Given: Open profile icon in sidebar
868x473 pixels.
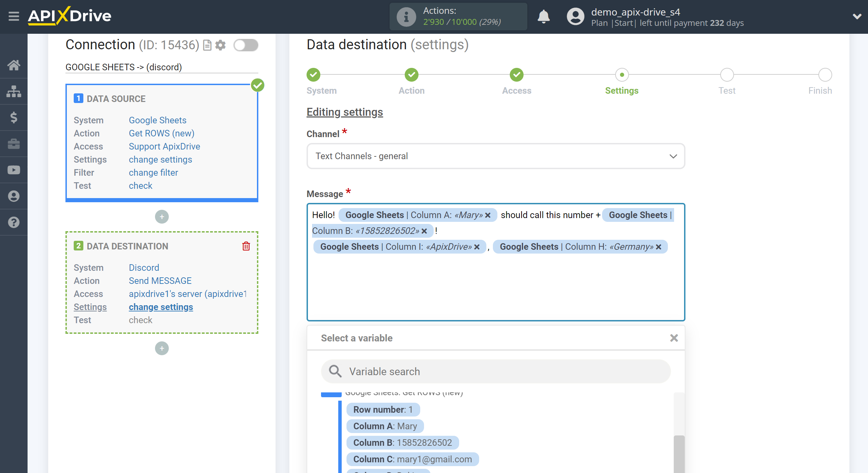Looking at the screenshot, I should click(14, 196).
